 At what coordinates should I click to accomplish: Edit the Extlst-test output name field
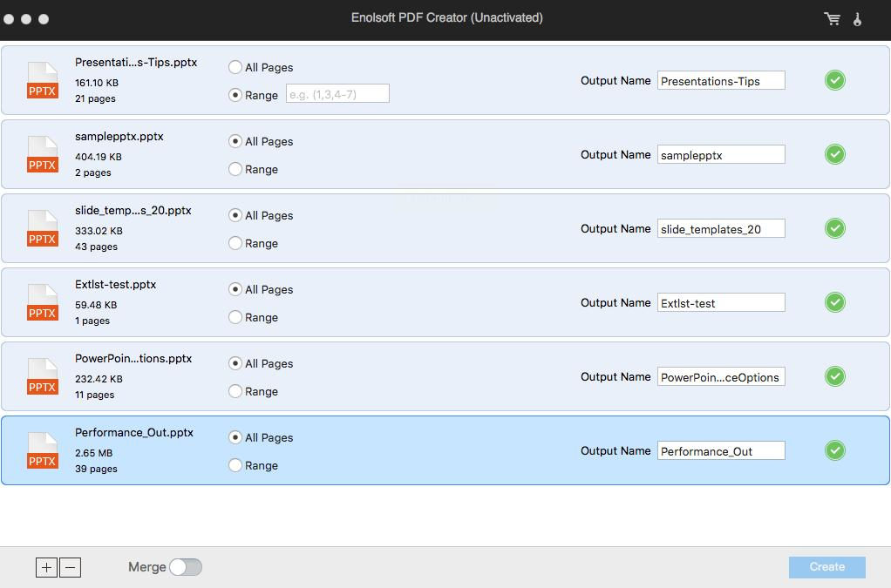(x=721, y=302)
